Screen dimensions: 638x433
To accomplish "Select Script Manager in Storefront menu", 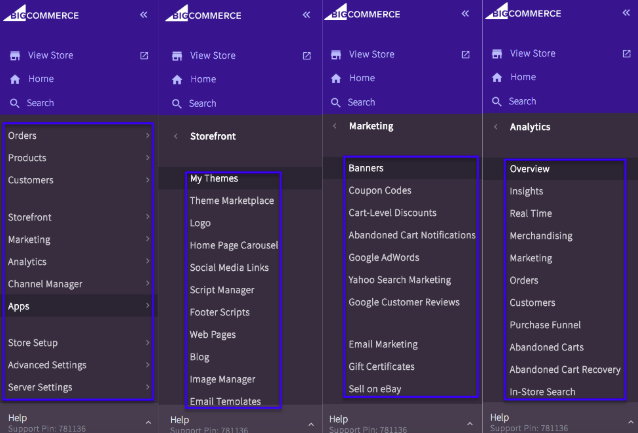I will tap(222, 290).
